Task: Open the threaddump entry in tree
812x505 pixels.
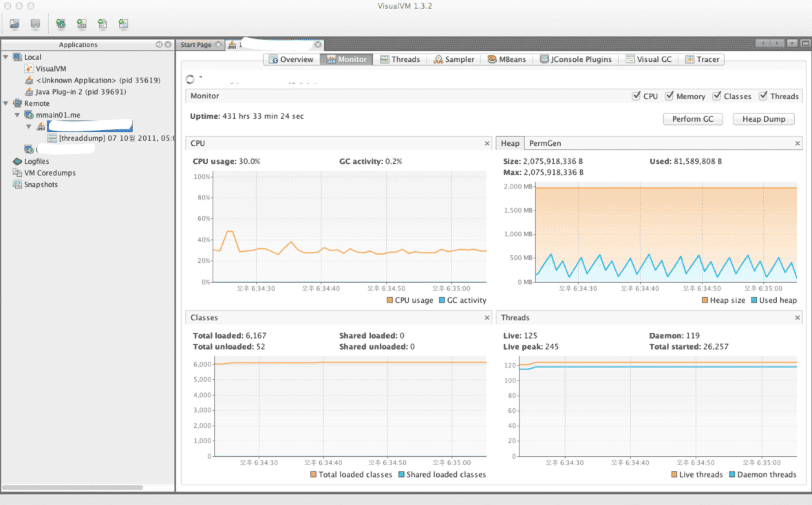Action: (x=111, y=138)
